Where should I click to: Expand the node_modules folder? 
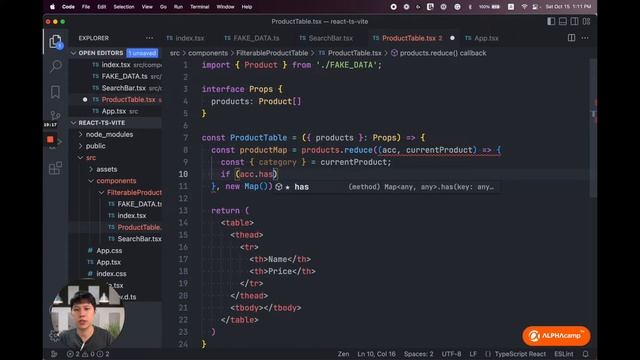(109, 134)
